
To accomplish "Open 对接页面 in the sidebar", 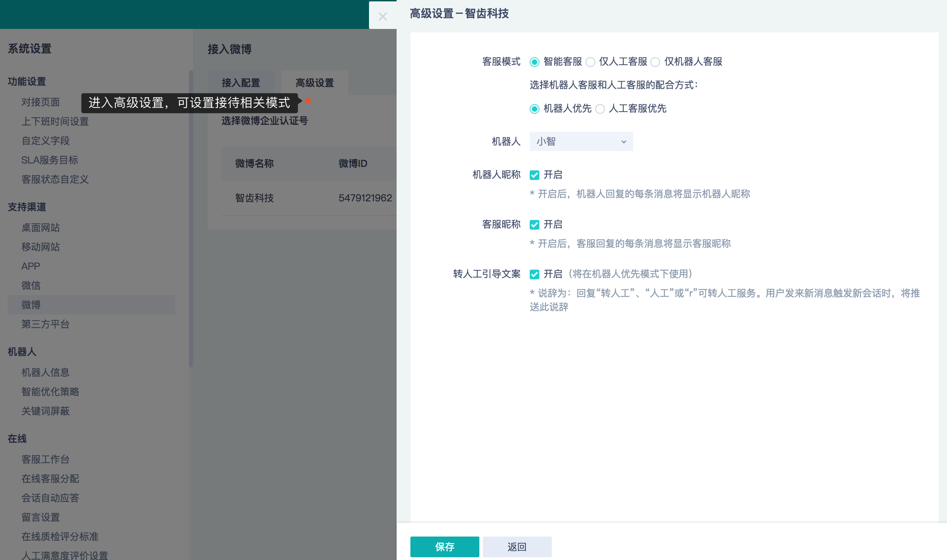I will coord(41,102).
